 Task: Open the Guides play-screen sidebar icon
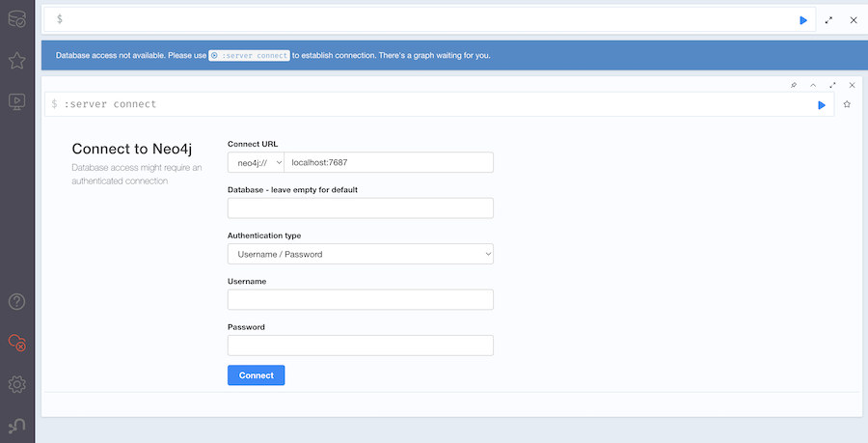(x=16, y=101)
